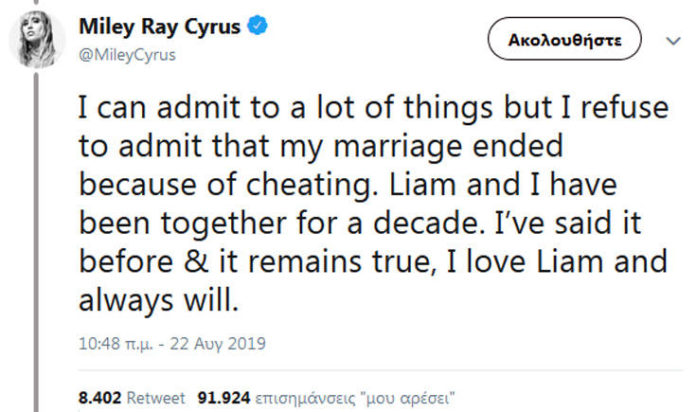
Task: Click the vertical thread line beside tweet
Action: click(x=38, y=250)
